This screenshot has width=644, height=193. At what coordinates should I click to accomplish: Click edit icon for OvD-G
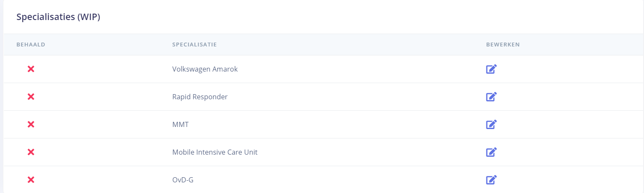pos(492,180)
